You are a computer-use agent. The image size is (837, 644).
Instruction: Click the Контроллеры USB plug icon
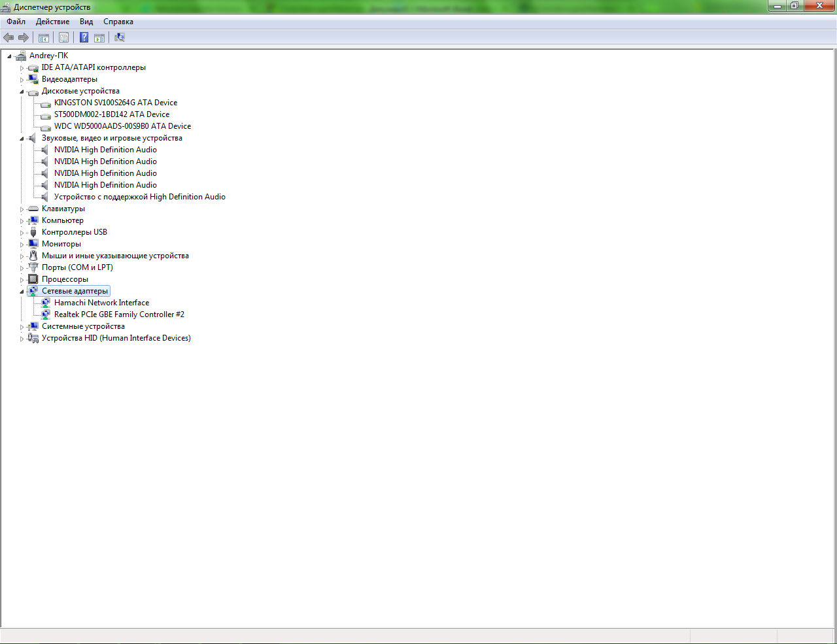33,232
